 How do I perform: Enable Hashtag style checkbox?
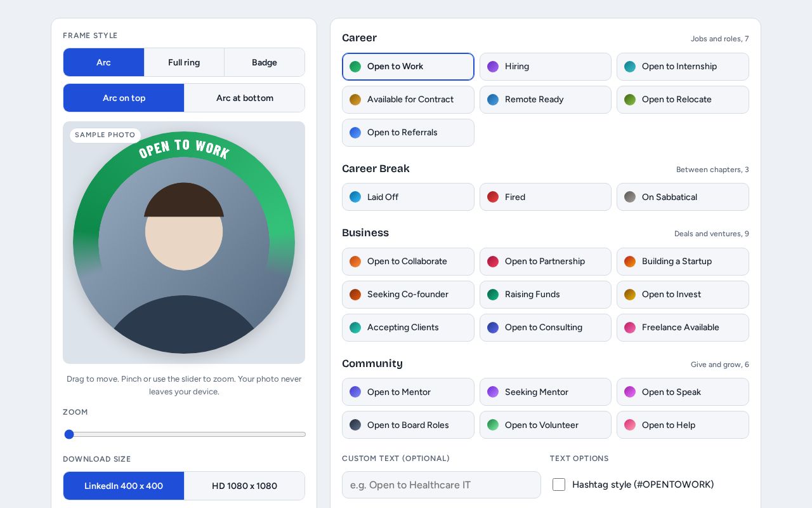559,485
